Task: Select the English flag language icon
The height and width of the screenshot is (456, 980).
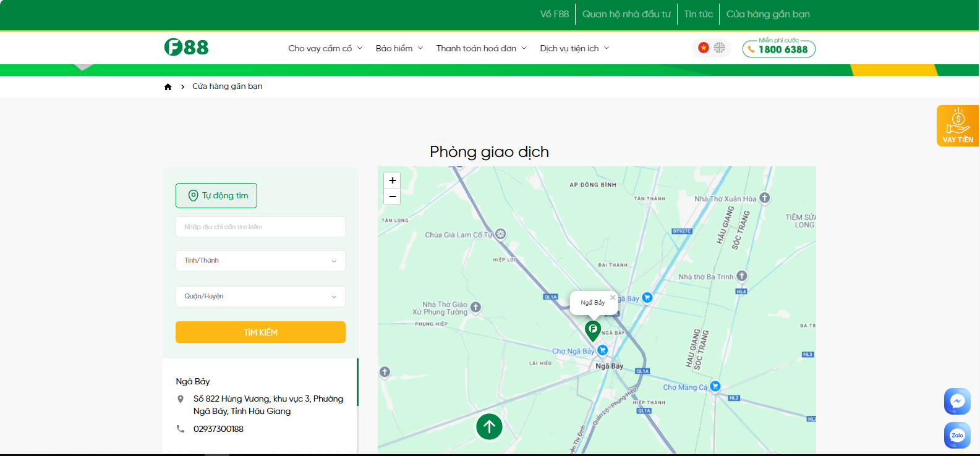Action: [x=719, y=48]
